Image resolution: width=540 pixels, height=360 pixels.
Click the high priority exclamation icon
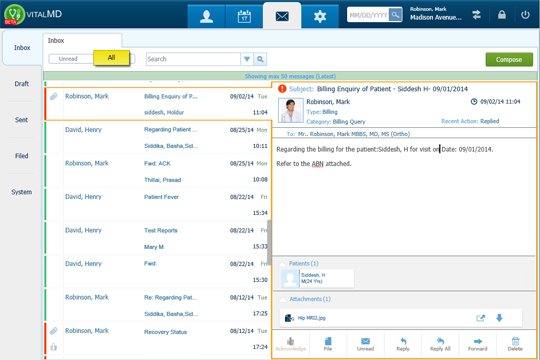[x=282, y=89]
